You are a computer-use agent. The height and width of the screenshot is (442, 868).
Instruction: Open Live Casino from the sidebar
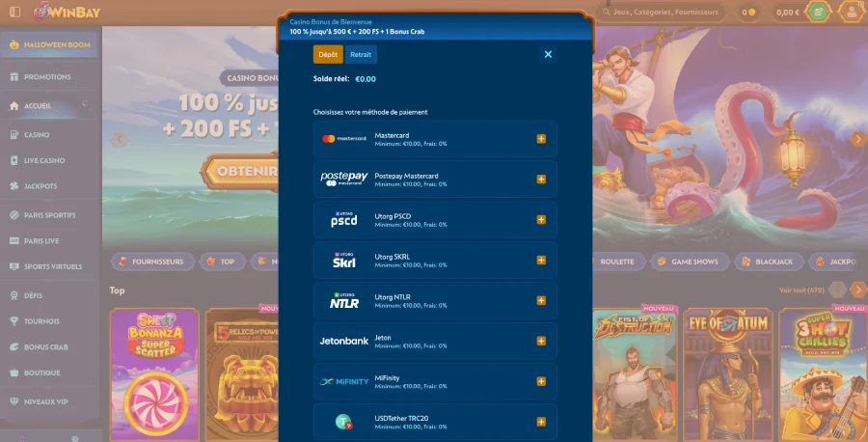click(44, 160)
